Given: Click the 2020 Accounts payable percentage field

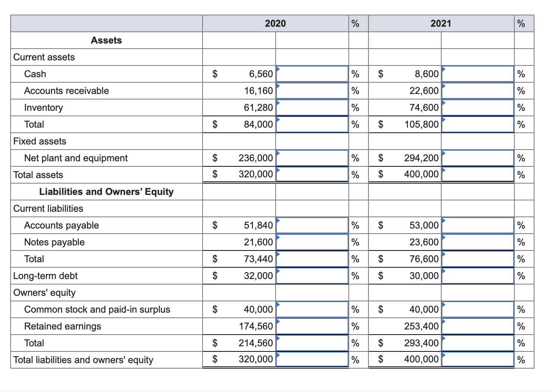Looking at the screenshot, I should (x=312, y=225).
